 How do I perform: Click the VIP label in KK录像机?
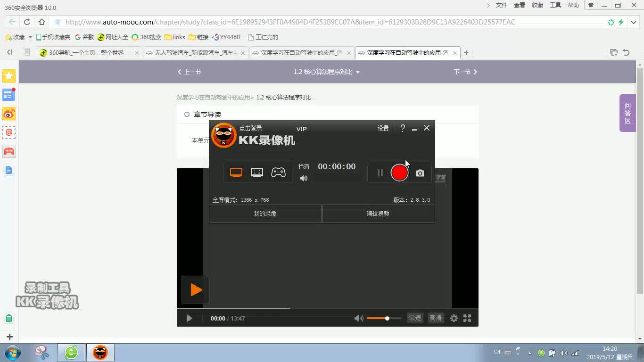point(301,129)
